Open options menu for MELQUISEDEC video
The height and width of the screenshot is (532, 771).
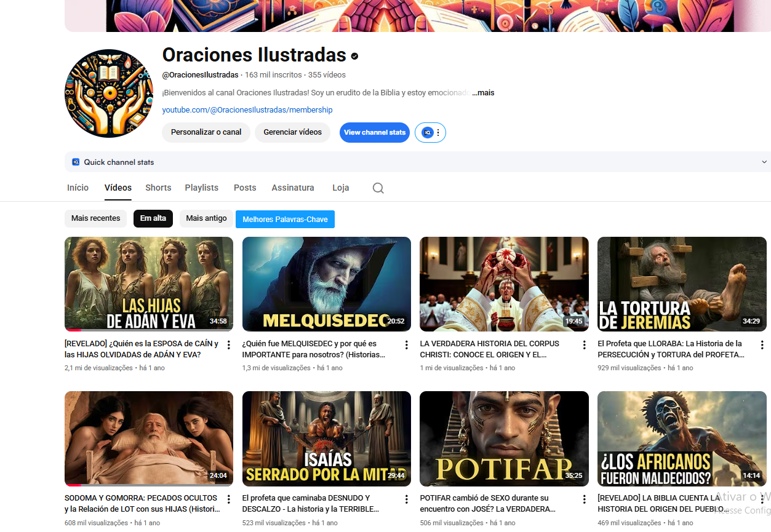pos(407,345)
